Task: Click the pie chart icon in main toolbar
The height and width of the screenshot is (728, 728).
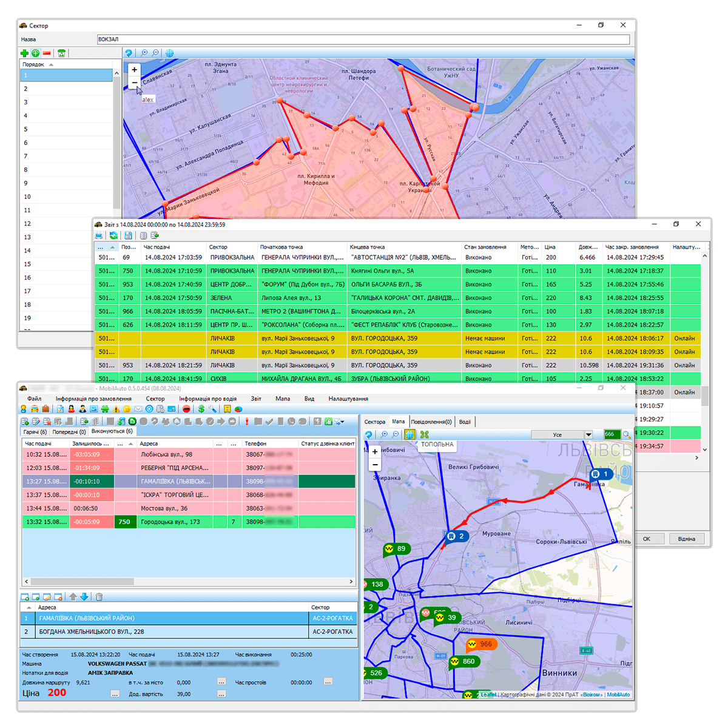Action: click(239, 409)
